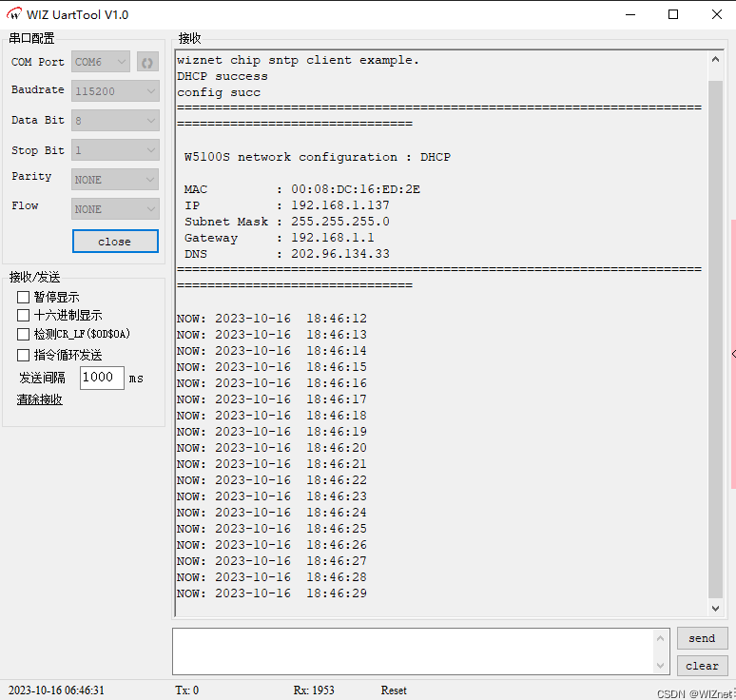Click the 发送间隔 interval field showing 1000
The height and width of the screenshot is (700, 736).
point(102,378)
